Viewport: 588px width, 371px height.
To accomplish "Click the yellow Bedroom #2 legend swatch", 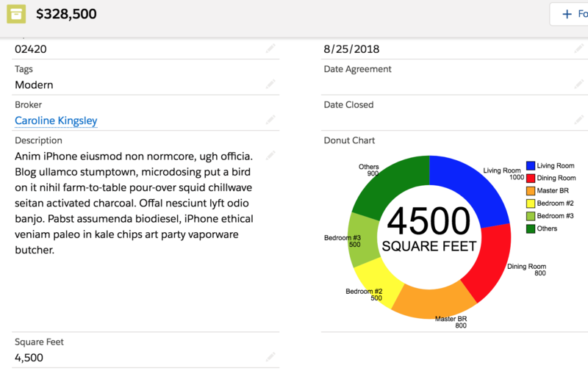I will [x=530, y=203].
